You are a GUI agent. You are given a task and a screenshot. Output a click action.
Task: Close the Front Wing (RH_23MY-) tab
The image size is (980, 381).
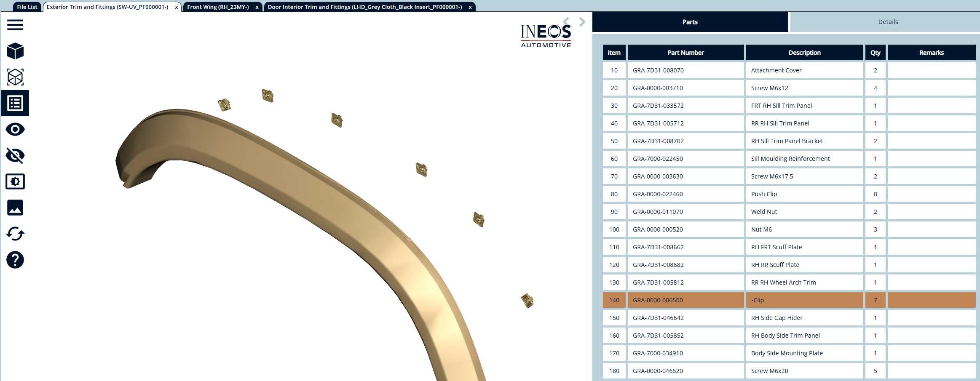click(257, 7)
